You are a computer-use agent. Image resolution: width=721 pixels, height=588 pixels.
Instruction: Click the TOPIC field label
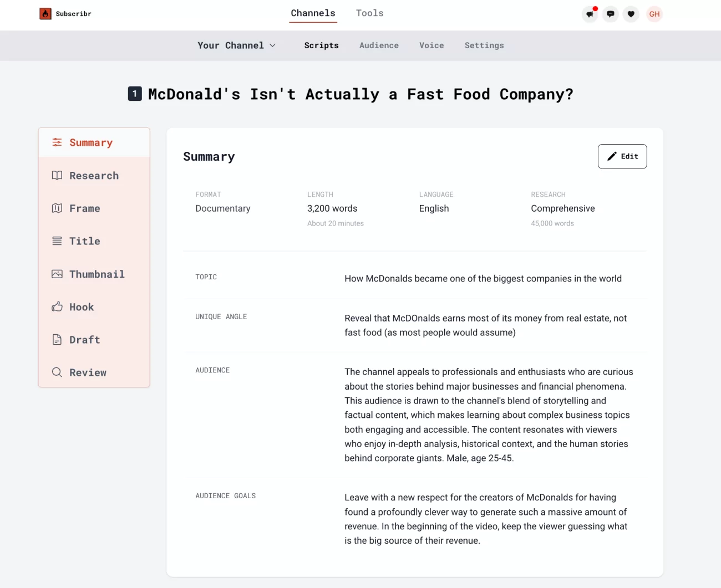coord(206,277)
